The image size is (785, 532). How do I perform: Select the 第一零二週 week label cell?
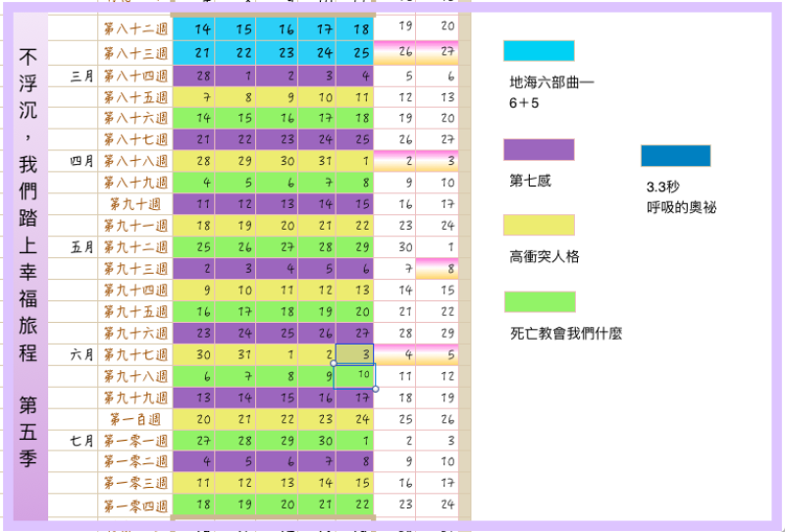pos(135,462)
